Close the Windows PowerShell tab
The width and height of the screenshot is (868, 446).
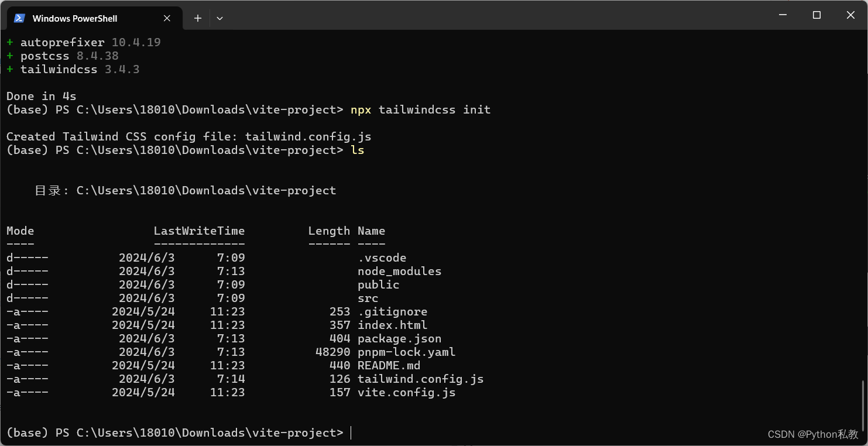coord(167,18)
